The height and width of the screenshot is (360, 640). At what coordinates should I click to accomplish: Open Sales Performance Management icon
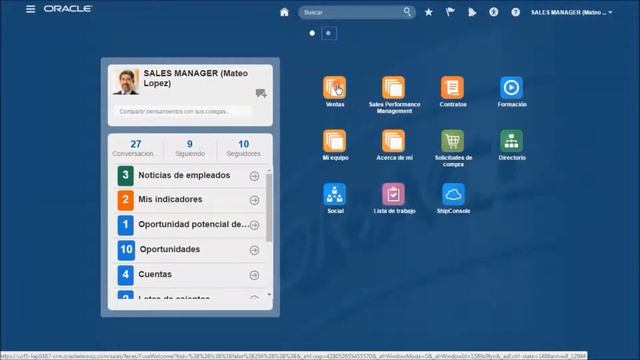coord(393,87)
